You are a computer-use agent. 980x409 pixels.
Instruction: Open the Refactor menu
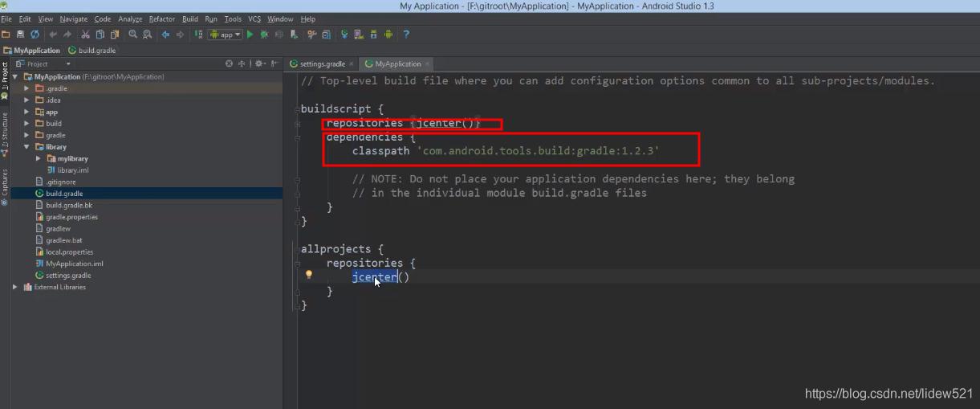click(x=162, y=18)
